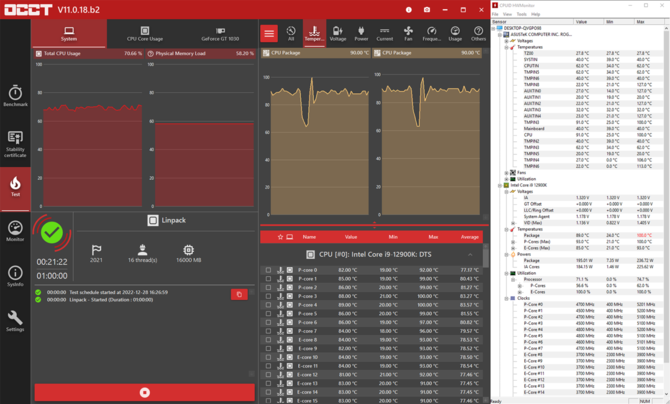Collapse Clocks node in HWMonitor

[x=506, y=298]
